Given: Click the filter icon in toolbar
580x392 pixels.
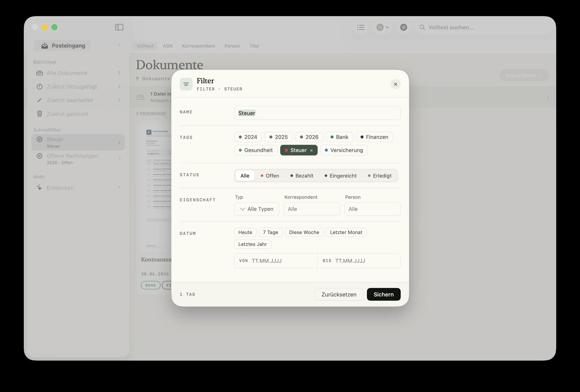Looking at the screenshot, I should [x=403, y=27].
